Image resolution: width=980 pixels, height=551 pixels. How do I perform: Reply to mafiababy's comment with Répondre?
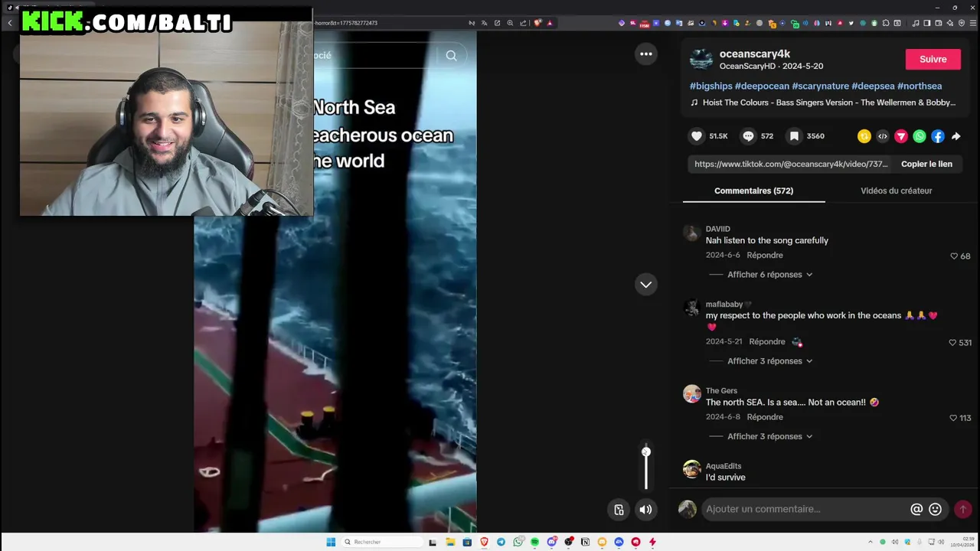pos(767,342)
